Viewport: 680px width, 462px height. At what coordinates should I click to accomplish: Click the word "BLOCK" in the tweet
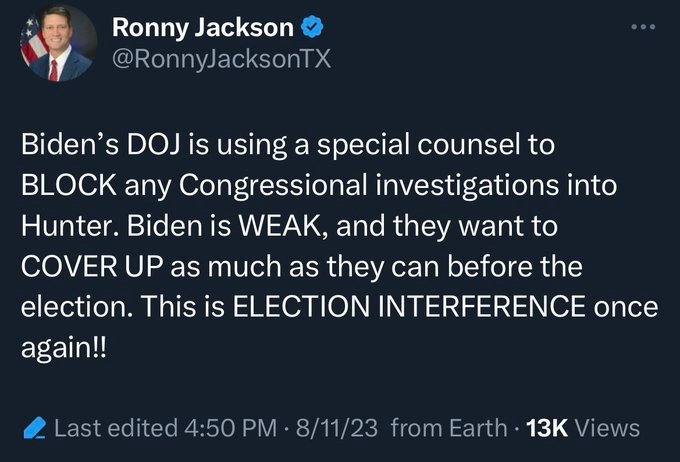point(68,186)
